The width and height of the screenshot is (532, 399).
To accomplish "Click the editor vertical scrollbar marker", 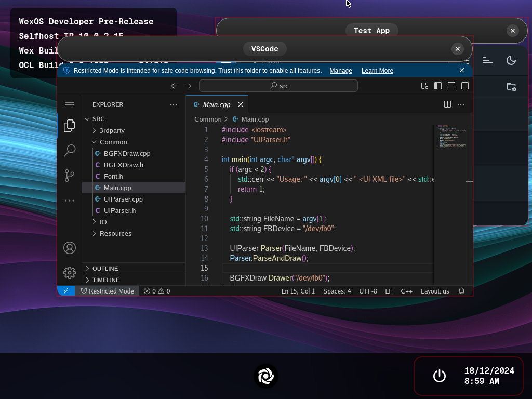I will point(469,182).
